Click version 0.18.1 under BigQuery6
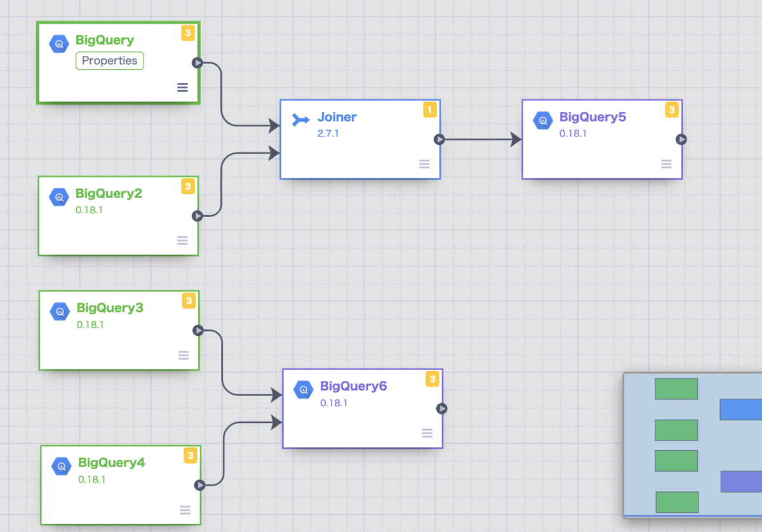 (334, 403)
